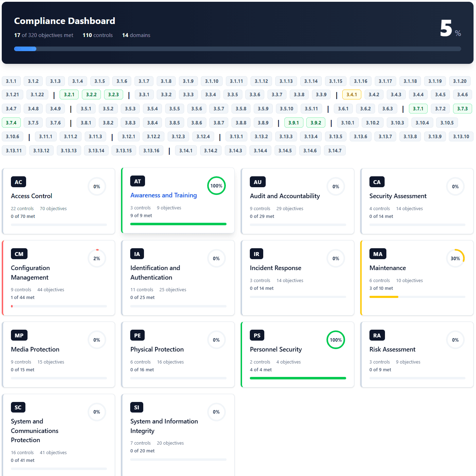The width and height of the screenshot is (476, 476).
Task: Select control chip 3.13.16
Action: tap(151, 150)
